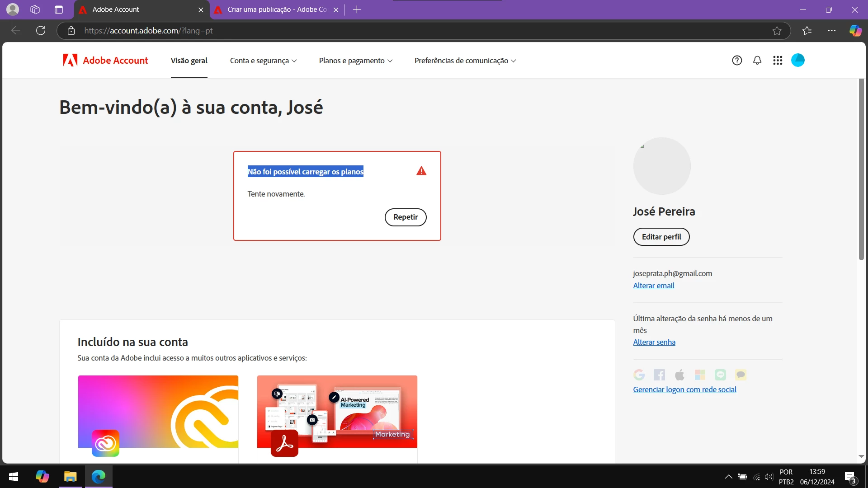
Task: Click the Adobe Account logo
Action: click(x=106, y=61)
